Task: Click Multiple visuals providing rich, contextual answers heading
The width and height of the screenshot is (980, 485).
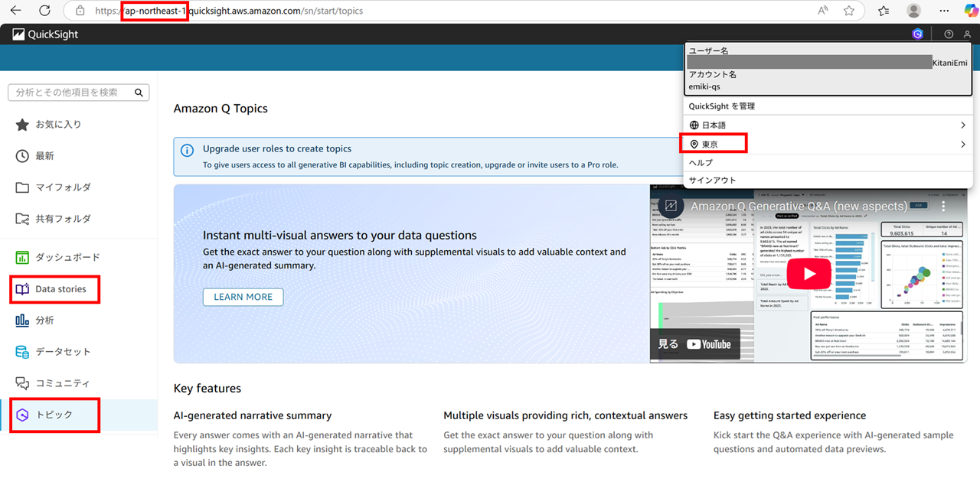Action: click(565, 415)
